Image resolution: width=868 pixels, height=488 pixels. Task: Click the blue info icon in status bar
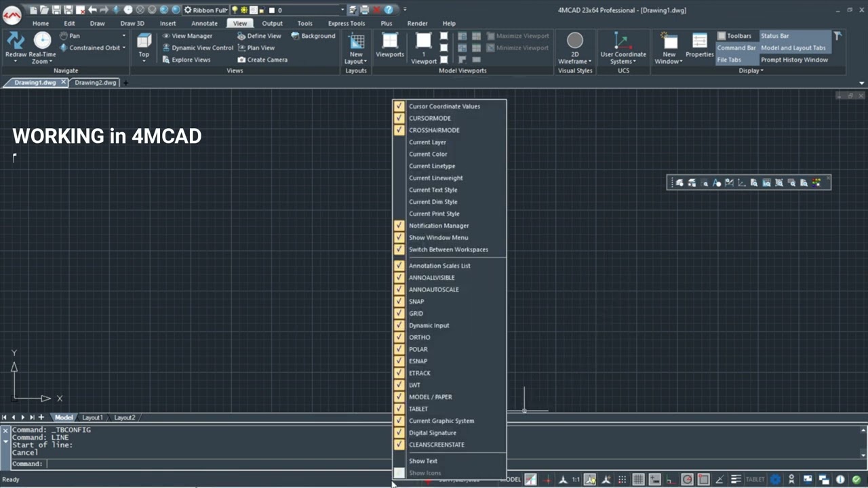tap(840, 480)
